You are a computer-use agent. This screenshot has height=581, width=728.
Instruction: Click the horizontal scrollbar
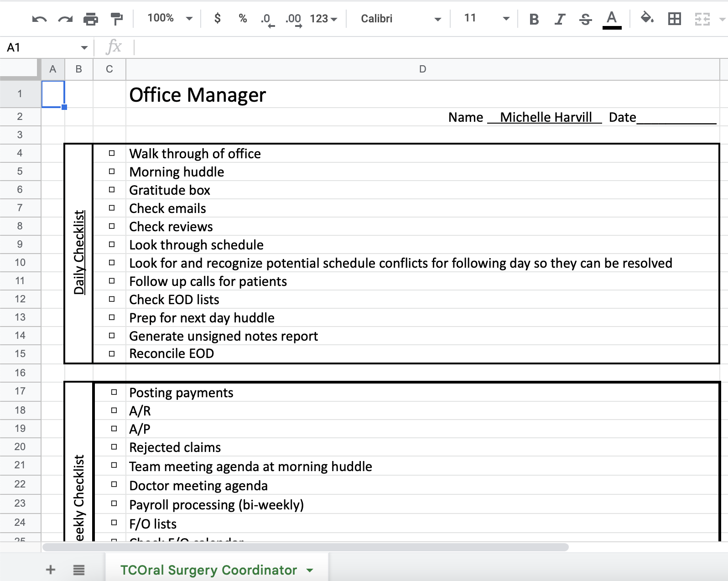[x=305, y=547]
